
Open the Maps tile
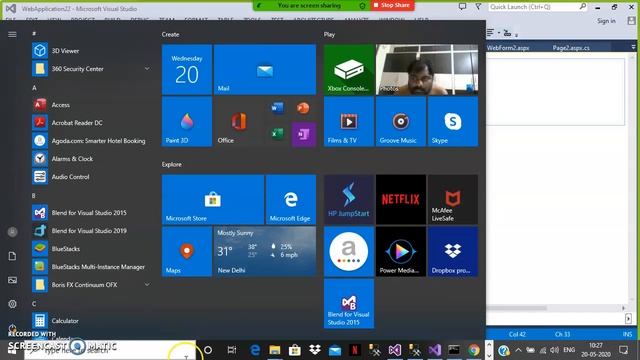(x=187, y=251)
